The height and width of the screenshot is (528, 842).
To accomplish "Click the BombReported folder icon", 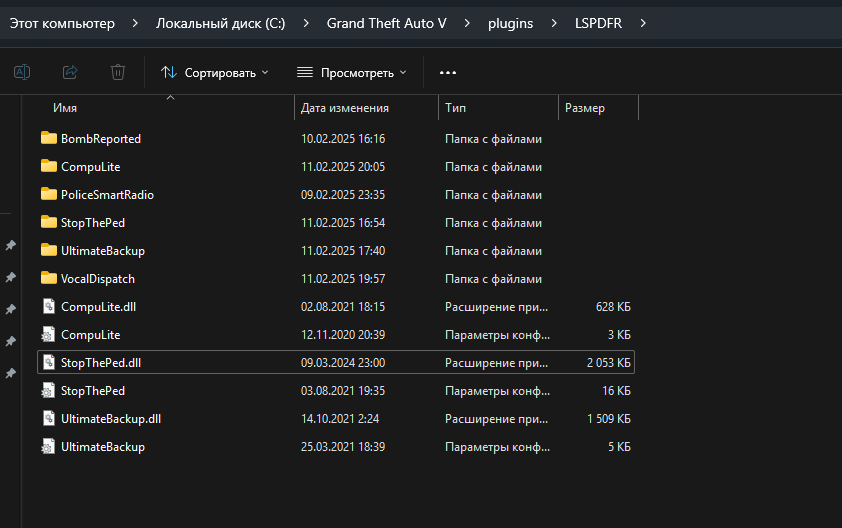I will (48, 138).
